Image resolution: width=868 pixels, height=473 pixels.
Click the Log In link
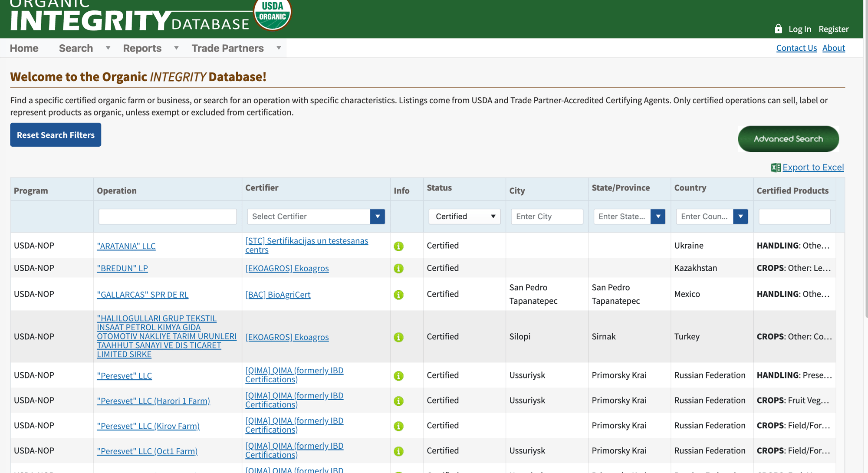tap(799, 29)
